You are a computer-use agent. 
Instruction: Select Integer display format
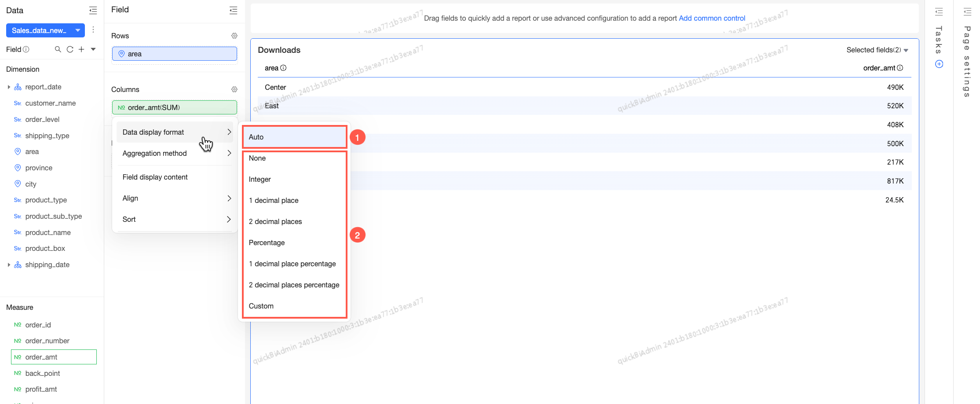tap(294, 179)
